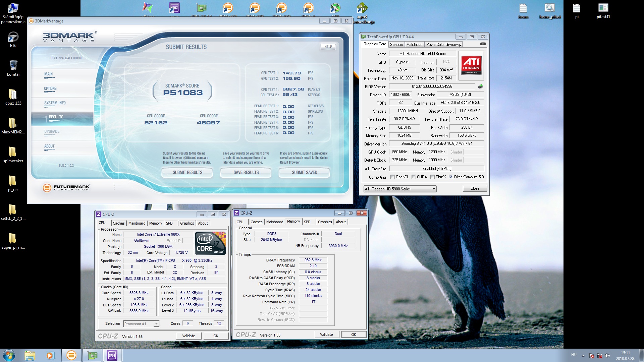Open Windows Start orb

(x=9, y=355)
